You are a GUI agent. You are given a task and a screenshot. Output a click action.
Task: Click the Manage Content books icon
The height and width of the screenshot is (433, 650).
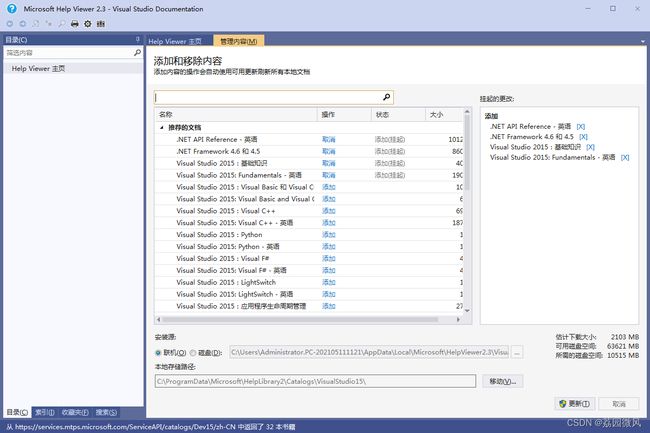click(x=101, y=24)
